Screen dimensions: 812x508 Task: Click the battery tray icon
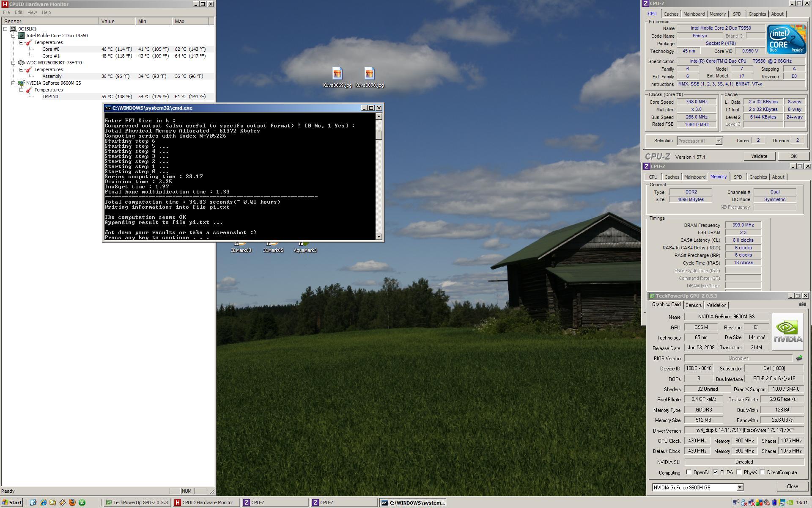(x=774, y=502)
